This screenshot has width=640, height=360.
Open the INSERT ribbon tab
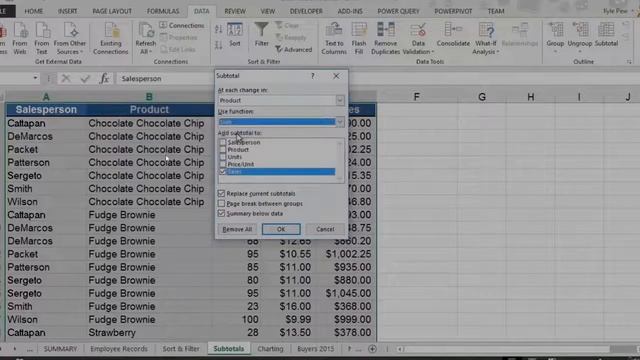(67, 11)
